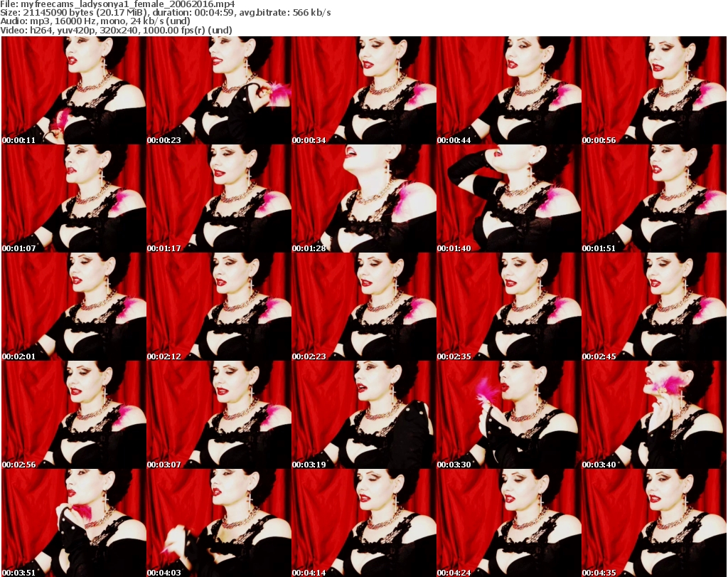The height and width of the screenshot is (577, 728).
Task: Select the thumbnail frame at 00:04:14
Action: [363, 523]
